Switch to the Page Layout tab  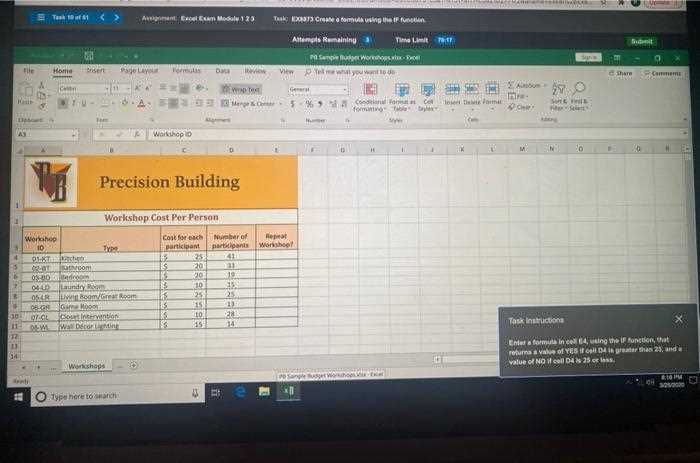click(139, 71)
